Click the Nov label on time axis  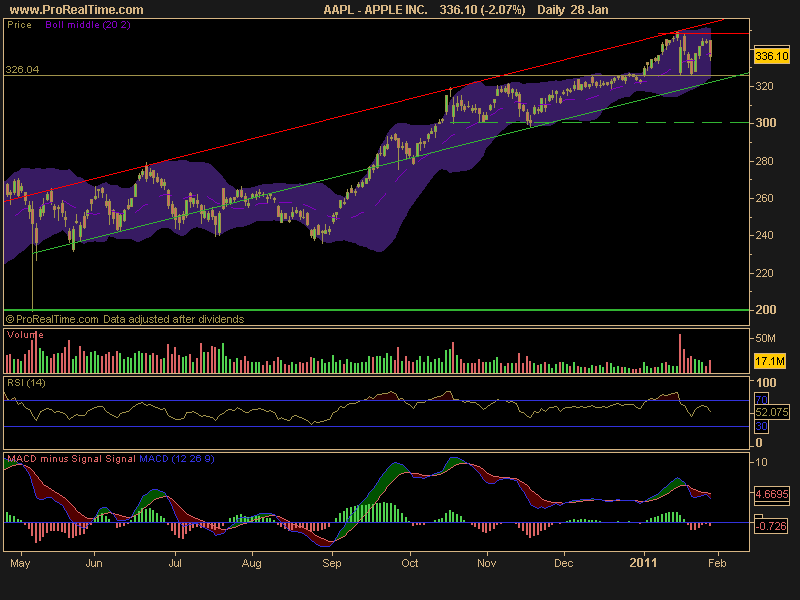pyautogui.click(x=486, y=563)
